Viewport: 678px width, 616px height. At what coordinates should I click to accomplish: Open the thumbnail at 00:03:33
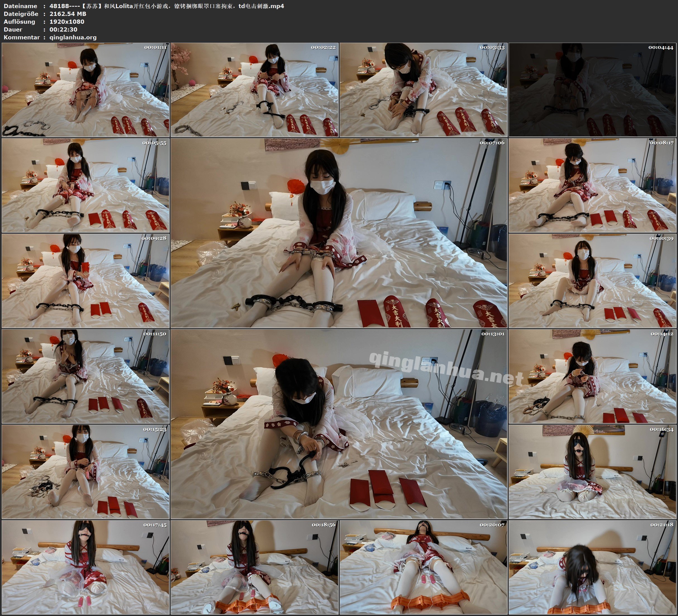(x=424, y=90)
